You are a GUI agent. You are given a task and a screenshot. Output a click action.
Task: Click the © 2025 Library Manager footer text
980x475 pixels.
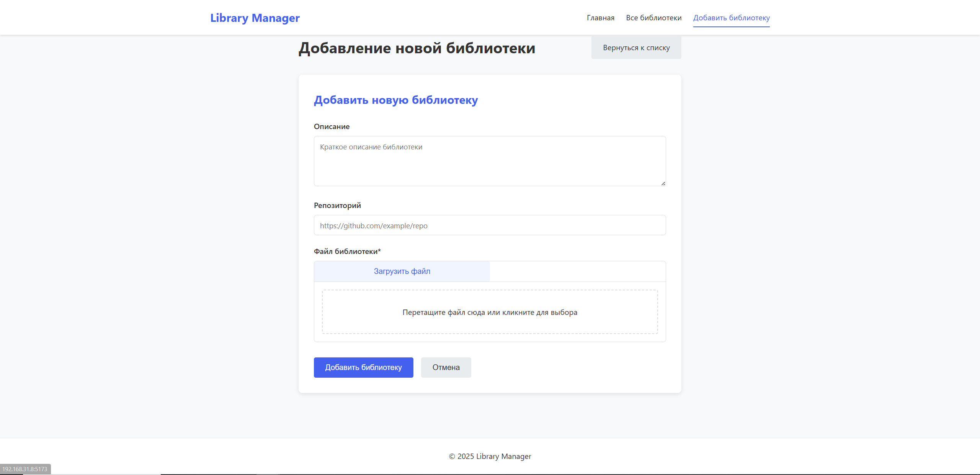(x=490, y=456)
